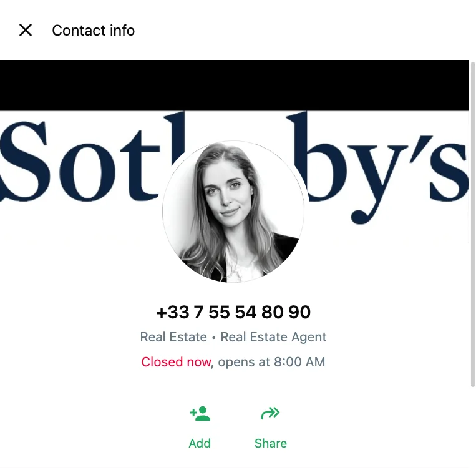This screenshot has width=476, height=475.
Task: Select the Add label under the person icon
Action: [200, 443]
